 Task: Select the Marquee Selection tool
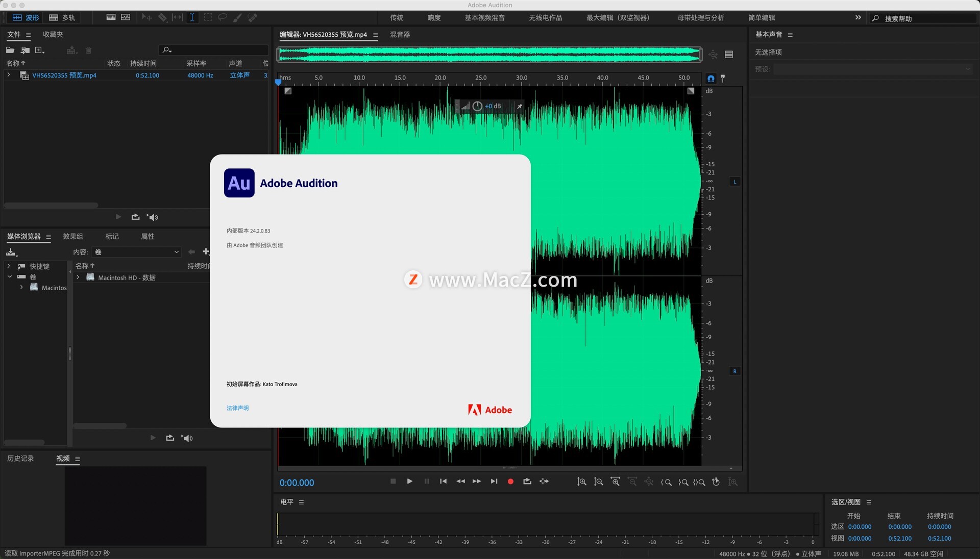pyautogui.click(x=208, y=17)
